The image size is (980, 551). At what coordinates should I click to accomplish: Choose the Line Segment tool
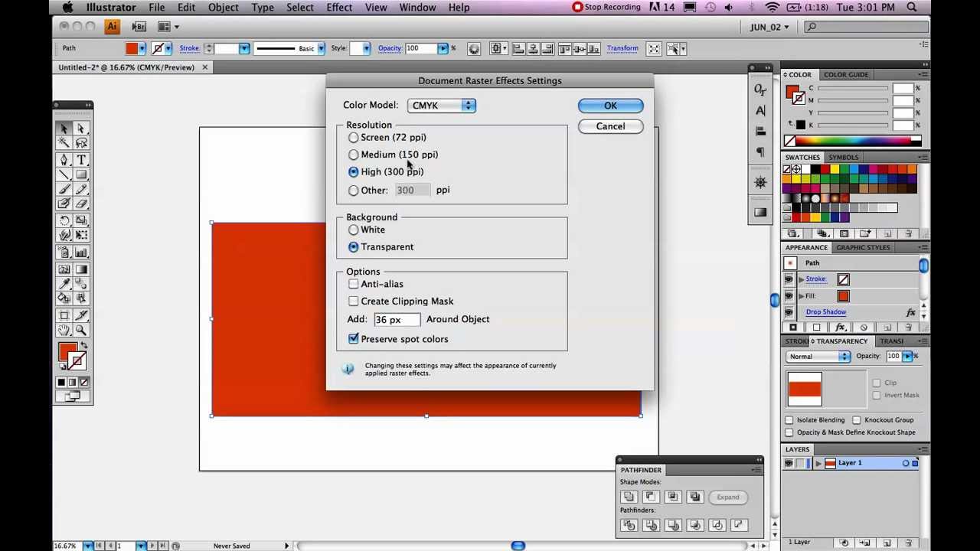coord(64,175)
